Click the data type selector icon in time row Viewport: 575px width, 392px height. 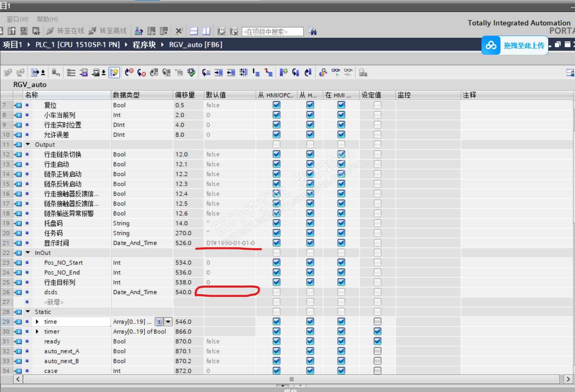click(x=159, y=322)
